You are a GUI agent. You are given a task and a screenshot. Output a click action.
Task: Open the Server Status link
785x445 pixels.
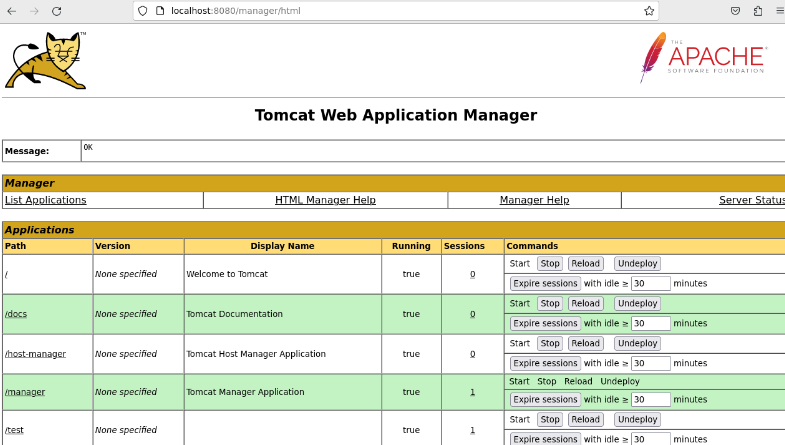[x=752, y=200]
